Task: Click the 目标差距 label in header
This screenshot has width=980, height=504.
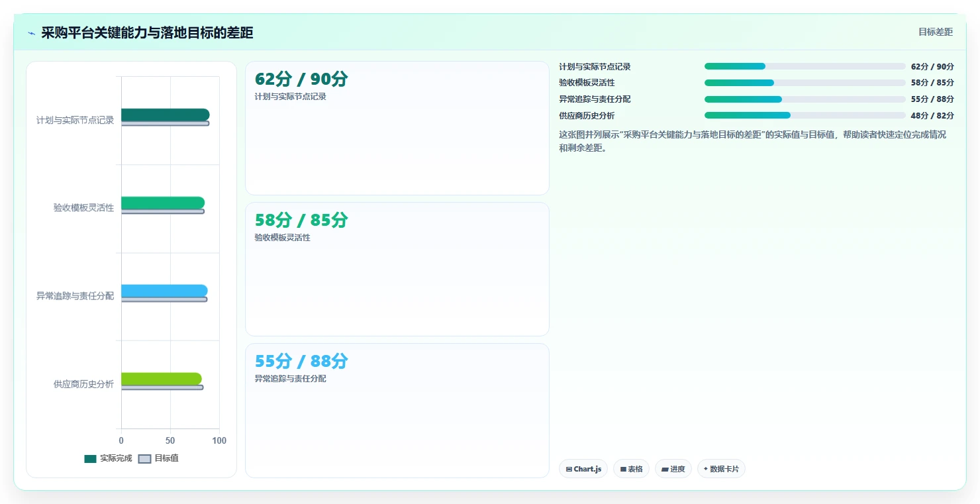Action: pos(935,32)
